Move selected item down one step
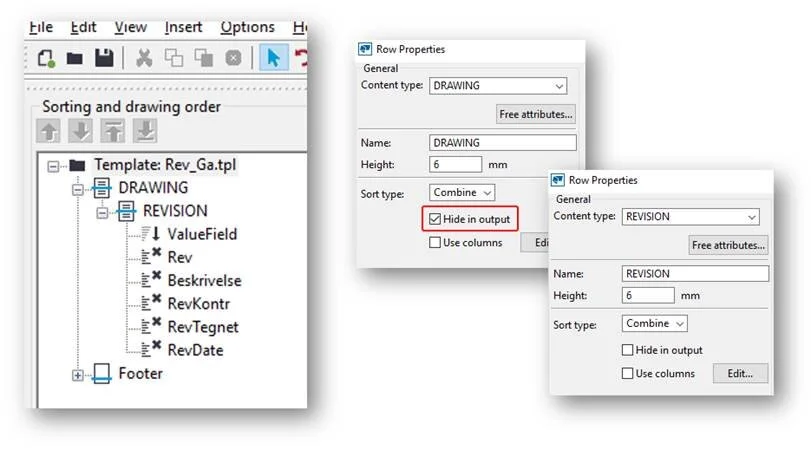The width and height of the screenshot is (811, 450). tap(81, 131)
